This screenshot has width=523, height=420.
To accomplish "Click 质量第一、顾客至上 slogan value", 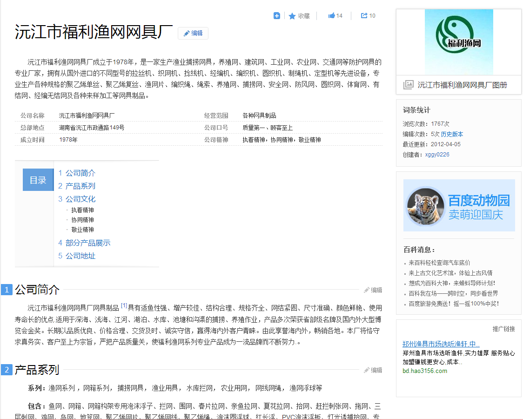I will pyautogui.click(x=268, y=128).
